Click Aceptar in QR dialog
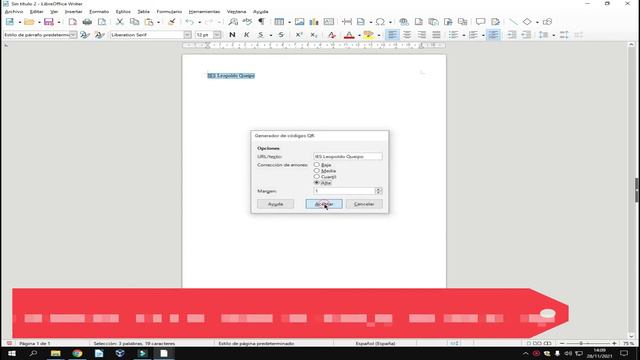This screenshot has width=640, height=360. click(324, 204)
